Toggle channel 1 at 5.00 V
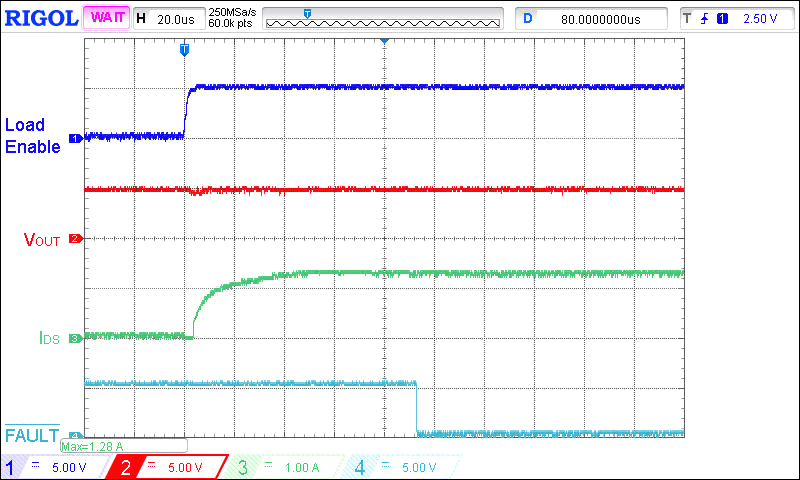This screenshot has width=800, height=480. [x=55, y=467]
